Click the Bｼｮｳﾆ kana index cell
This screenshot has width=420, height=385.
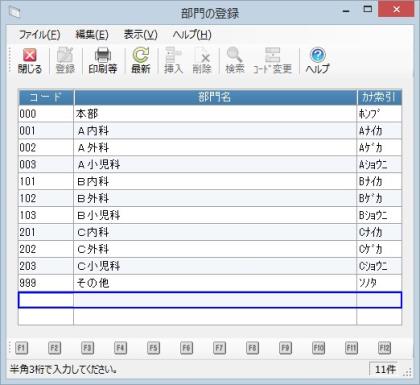coord(379,215)
